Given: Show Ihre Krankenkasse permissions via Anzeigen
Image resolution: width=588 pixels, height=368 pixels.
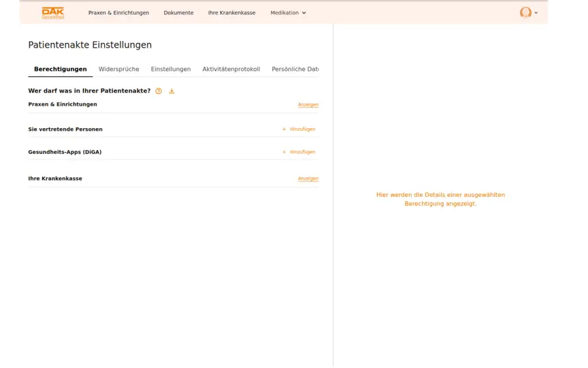Looking at the screenshot, I should 308,179.
